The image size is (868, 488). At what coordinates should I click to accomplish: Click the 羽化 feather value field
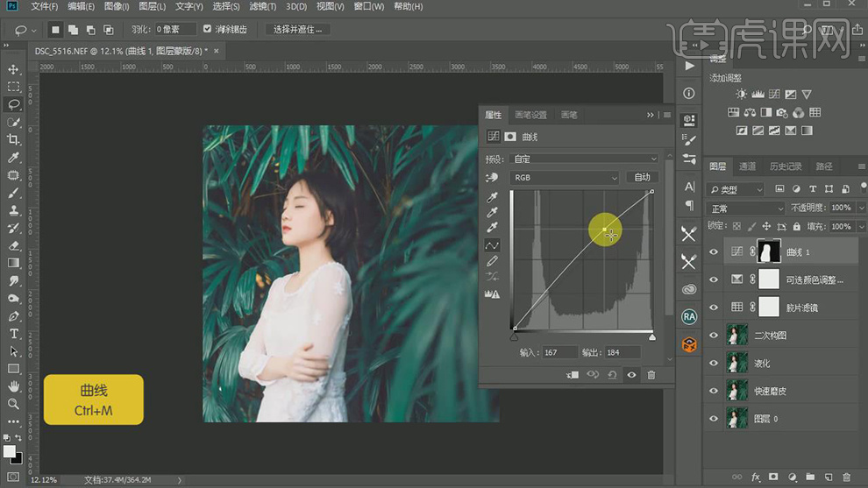click(175, 29)
